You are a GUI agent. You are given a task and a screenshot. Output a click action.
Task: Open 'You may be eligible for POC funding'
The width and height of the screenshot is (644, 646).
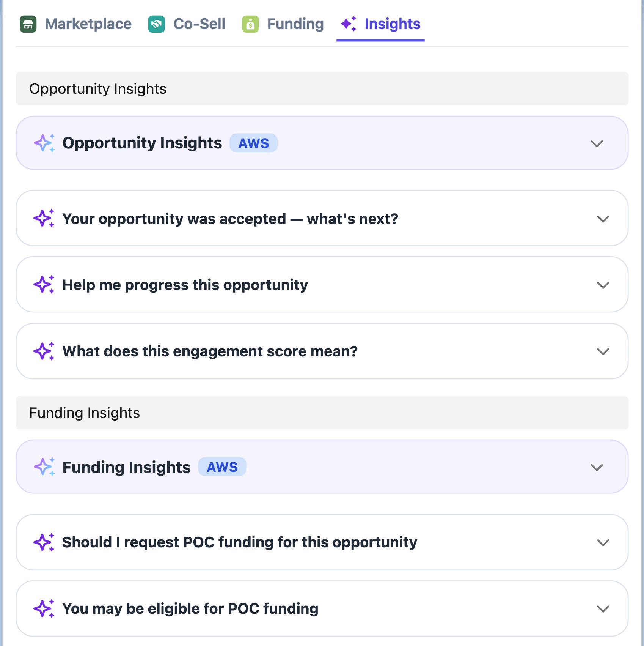click(x=190, y=608)
